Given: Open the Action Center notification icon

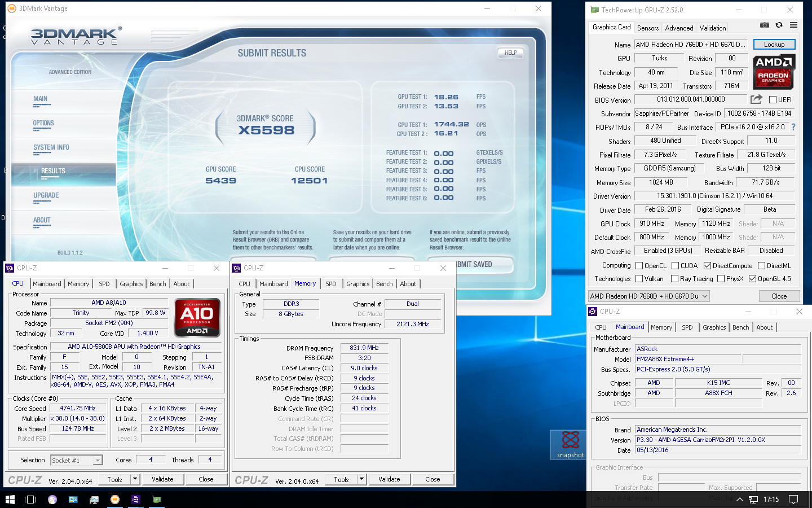Looking at the screenshot, I should pyautogui.click(x=793, y=499).
